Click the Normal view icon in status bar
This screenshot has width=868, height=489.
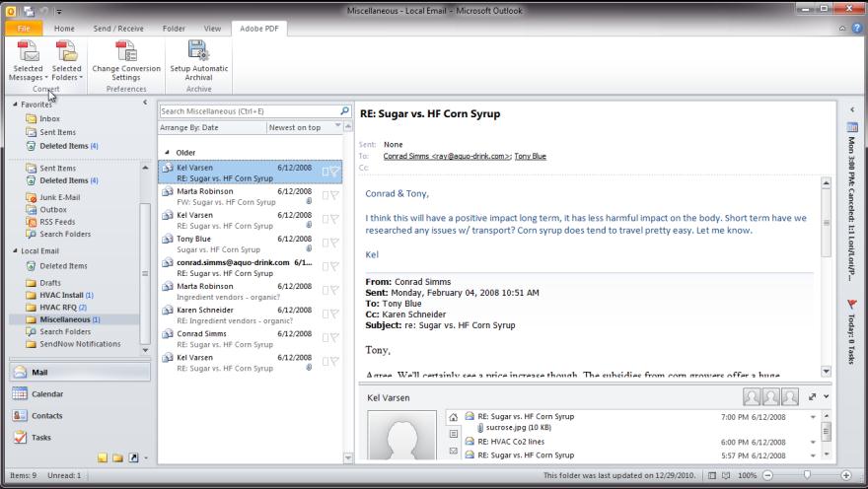712,475
